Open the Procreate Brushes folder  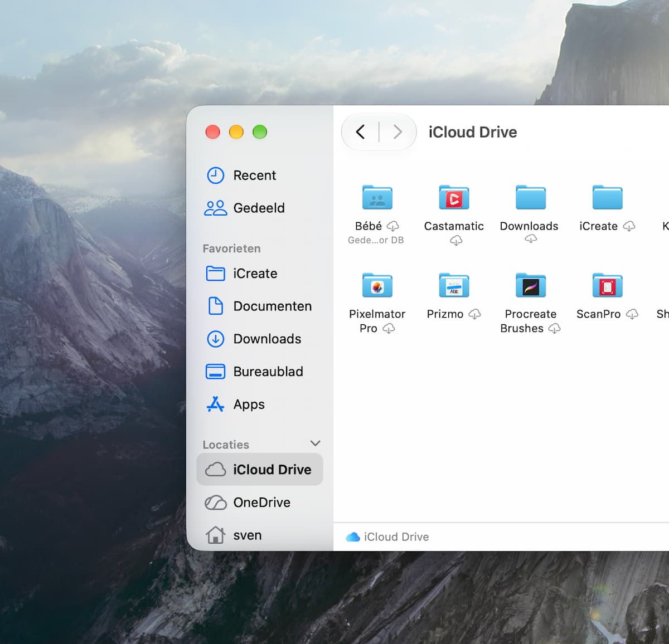point(531,285)
